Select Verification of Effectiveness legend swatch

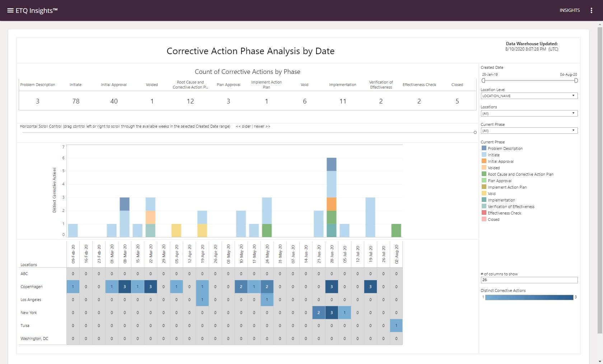[x=484, y=206]
